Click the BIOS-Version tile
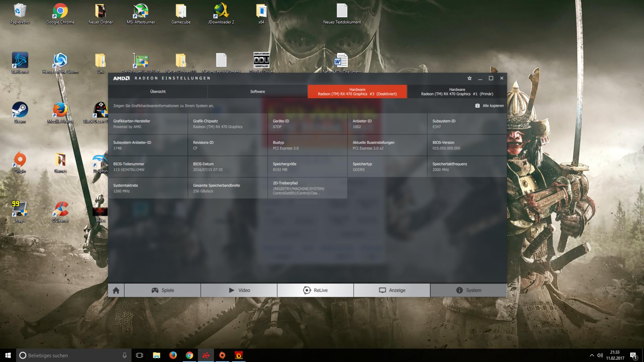Image resolution: width=644 pixels, height=362 pixels. 467,145
